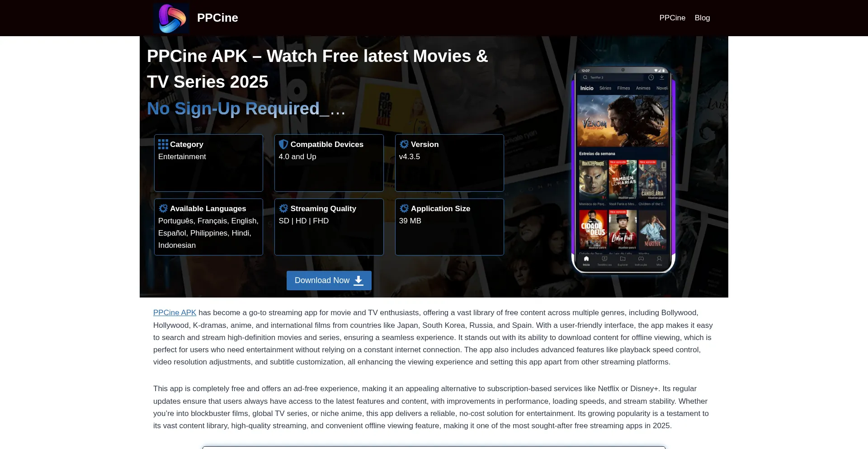Viewport: 868px width, 449px height.
Task: Select the 39 MB size value
Action: (x=410, y=221)
